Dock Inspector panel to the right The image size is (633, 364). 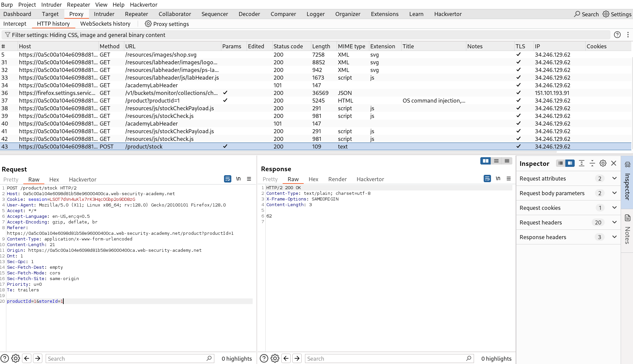point(570,163)
